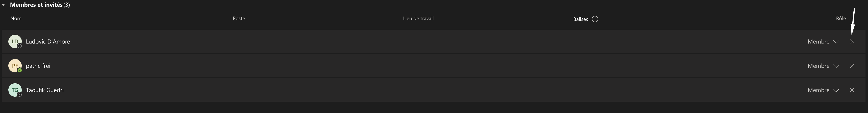The image size is (868, 113).
Task: Click the Balises column header text
Action: [581, 19]
